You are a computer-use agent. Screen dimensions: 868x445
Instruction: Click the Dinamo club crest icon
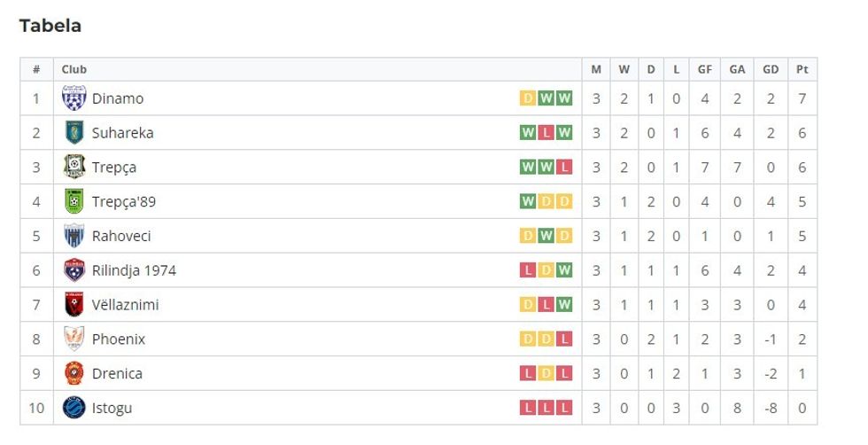74,98
